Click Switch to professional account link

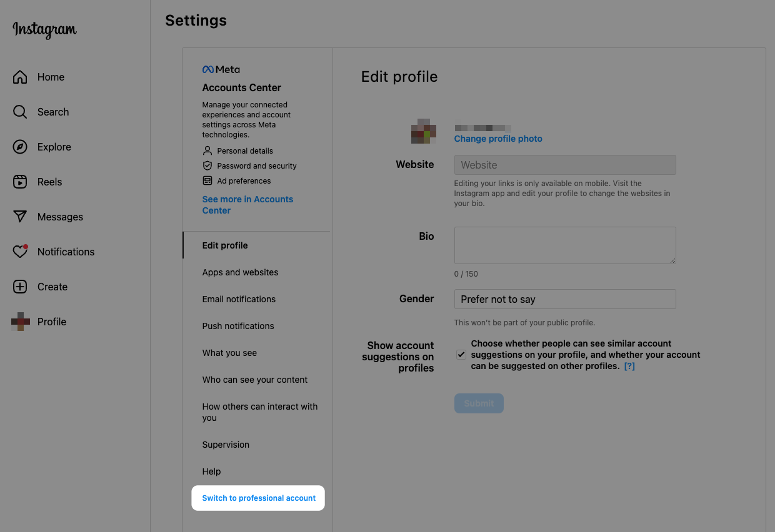259,498
